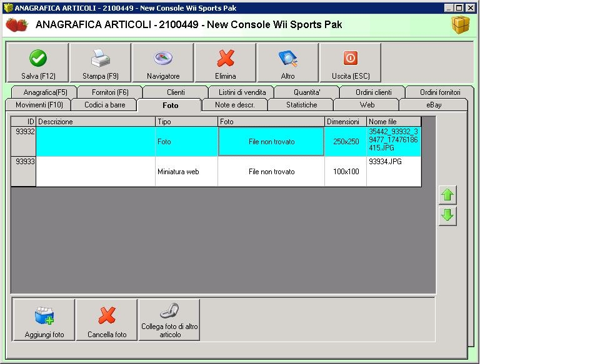Screen dimensions: 600x364
Task: Click the yellow box icon in header
Action: 461,25
